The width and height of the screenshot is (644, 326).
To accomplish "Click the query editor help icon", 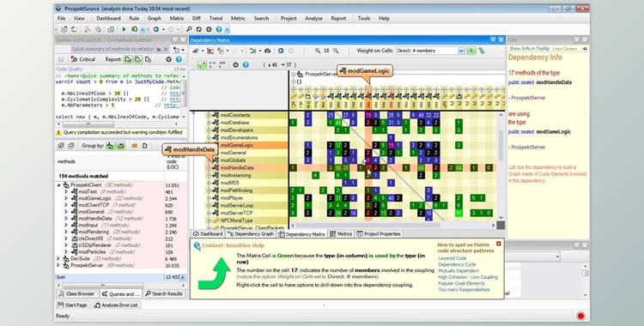I will (x=179, y=59).
